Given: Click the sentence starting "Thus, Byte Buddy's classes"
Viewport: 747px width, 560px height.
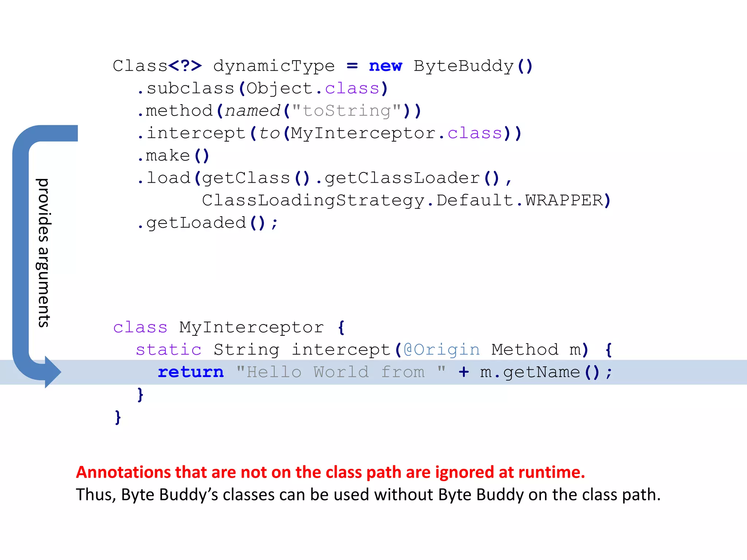Looking at the screenshot, I should 368,495.
